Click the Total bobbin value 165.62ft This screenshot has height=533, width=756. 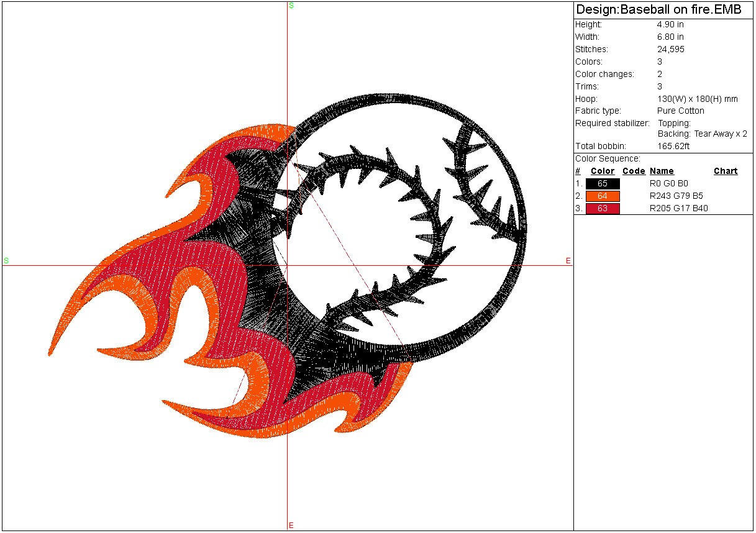673,147
